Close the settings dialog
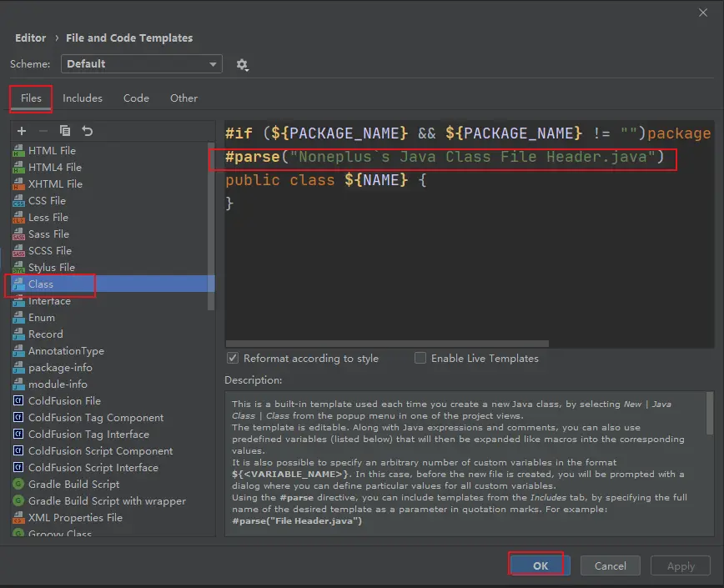This screenshot has width=724, height=588. (703, 13)
